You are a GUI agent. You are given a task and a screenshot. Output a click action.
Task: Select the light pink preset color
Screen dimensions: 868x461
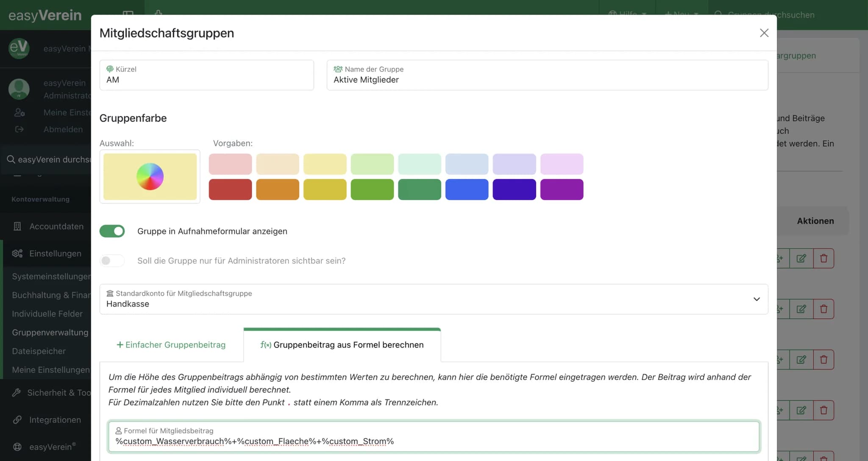pos(230,164)
